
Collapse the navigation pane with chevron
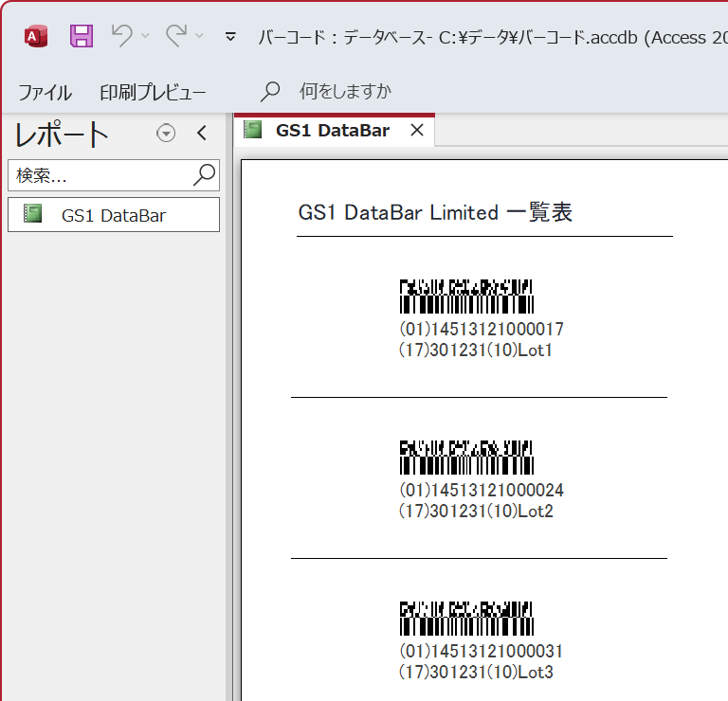point(202,134)
